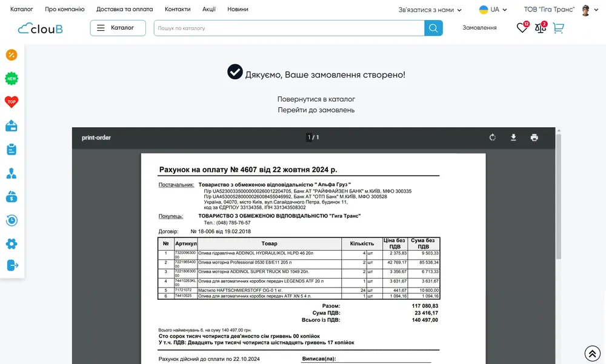Click Разом value 117 080,83
Viewport: 606px width, 364px height.
click(x=425, y=306)
